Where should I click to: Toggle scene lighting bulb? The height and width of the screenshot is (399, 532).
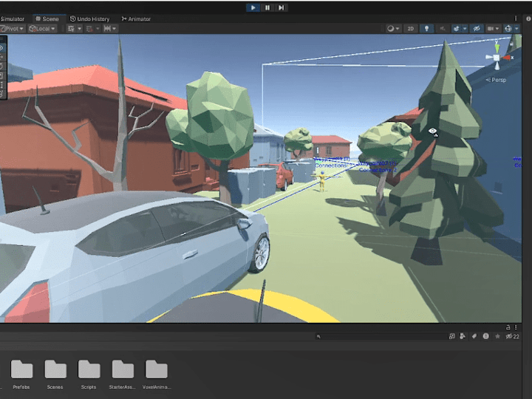[426, 29]
